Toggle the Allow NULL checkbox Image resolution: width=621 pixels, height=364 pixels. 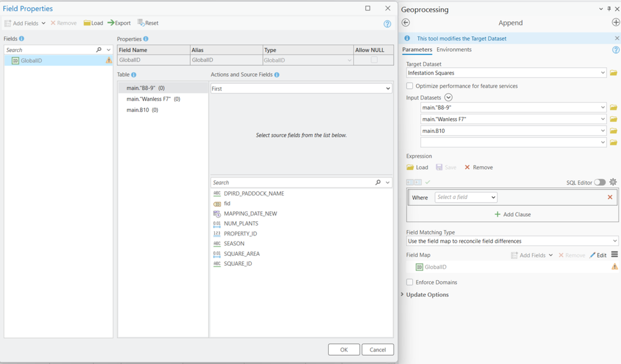click(374, 60)
